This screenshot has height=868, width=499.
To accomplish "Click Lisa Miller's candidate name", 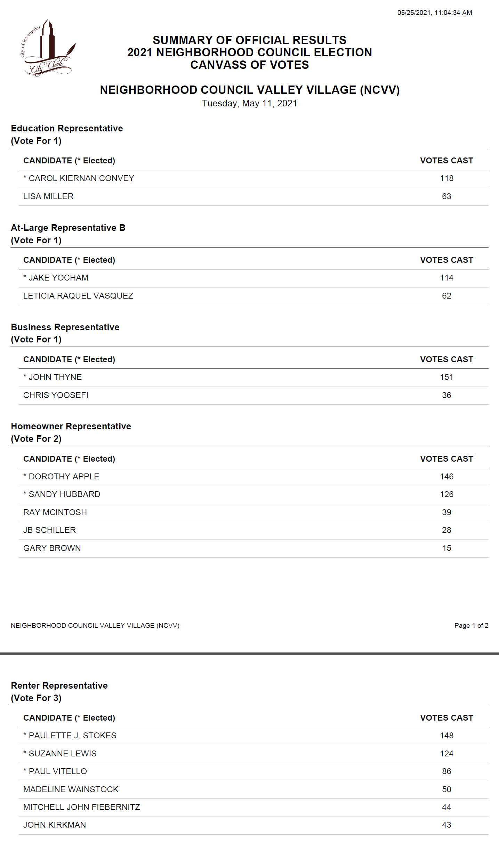I will coord(48,196).
